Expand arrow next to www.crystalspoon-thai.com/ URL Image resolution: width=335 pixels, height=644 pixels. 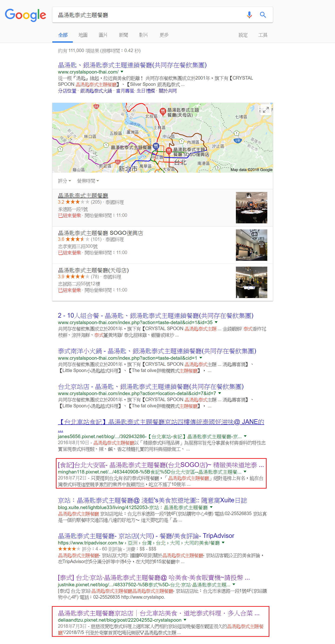122,72
